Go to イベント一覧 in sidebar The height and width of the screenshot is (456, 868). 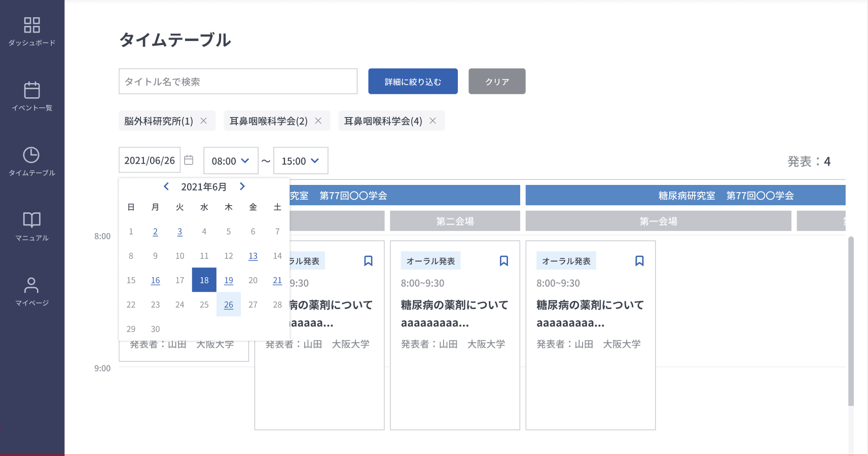(x=32, y=96)
